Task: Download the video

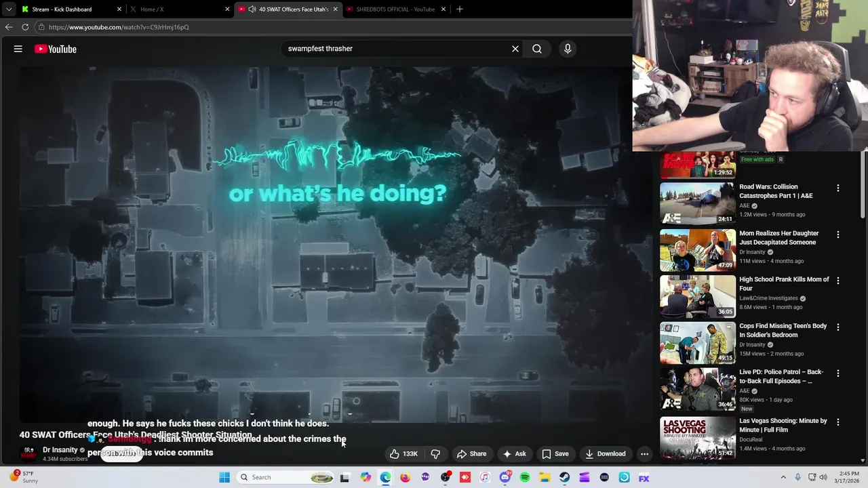Action: pyautogui.click(x=606, y=454)
